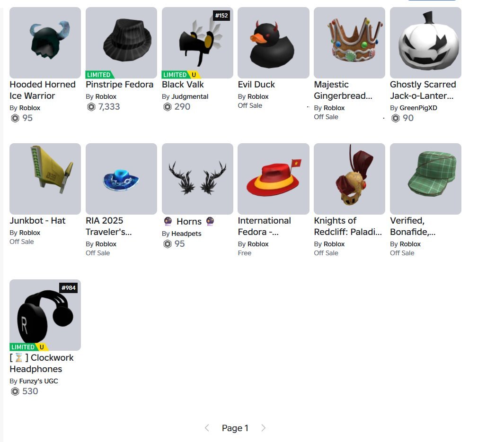This screenshot has width=504, height=442.
Task: Open the Clockwork Headphones title link
Action: 42,364
